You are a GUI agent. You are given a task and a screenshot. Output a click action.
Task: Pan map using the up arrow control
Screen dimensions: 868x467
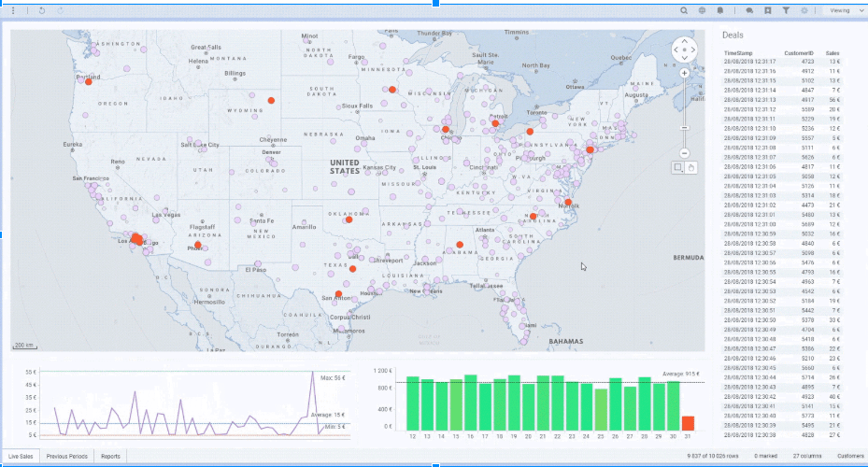[685, 41]
